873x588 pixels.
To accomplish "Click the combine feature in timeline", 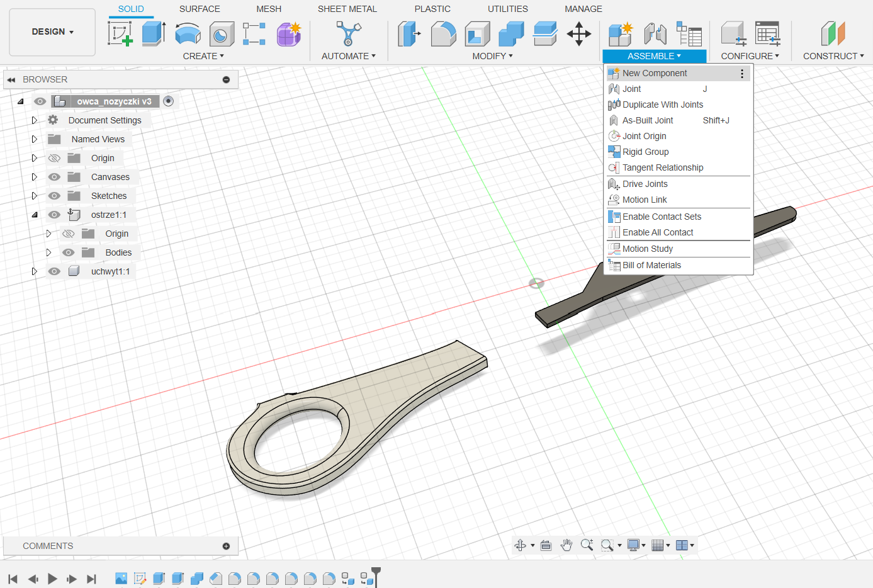I will pyautogui.click(x=197, y=578).
